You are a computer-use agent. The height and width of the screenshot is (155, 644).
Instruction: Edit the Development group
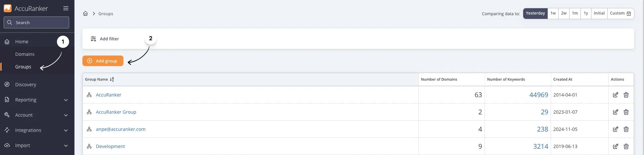(x=615, y=146)
